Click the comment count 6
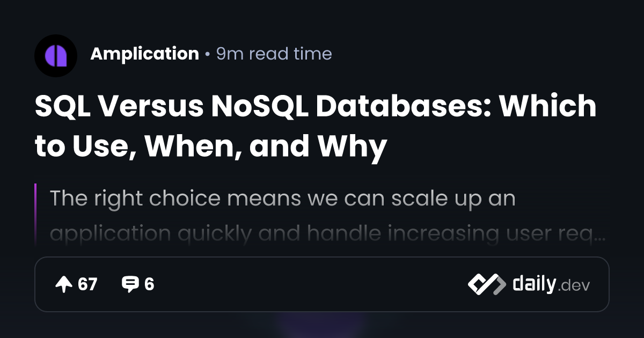The width and height of the screenshot is (644, 338). click(149, 284)
